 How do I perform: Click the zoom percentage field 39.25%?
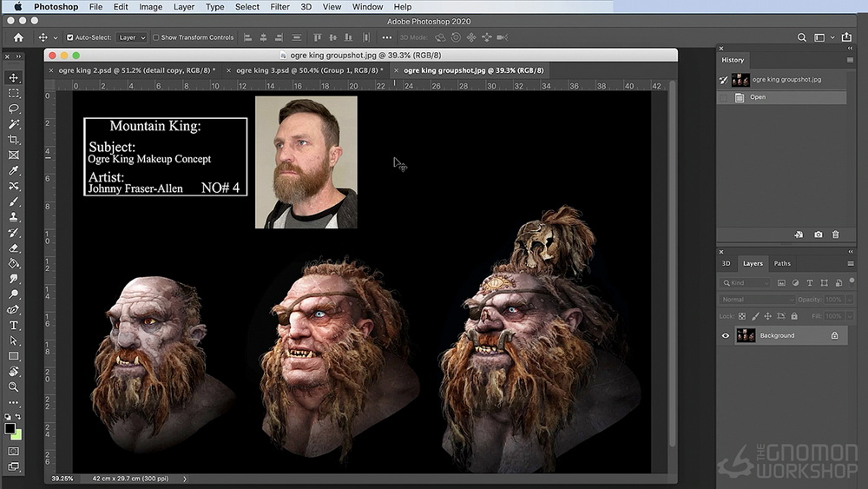62,479
